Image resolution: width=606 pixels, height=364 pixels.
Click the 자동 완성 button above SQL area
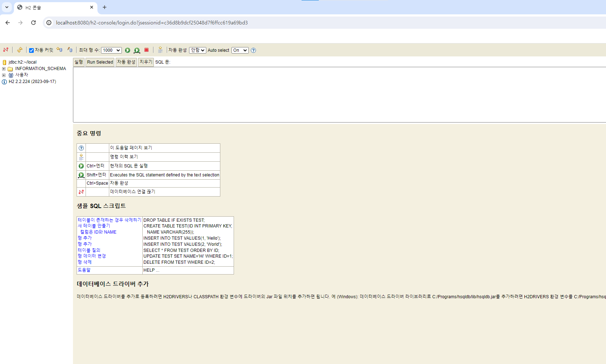[126, 62]
